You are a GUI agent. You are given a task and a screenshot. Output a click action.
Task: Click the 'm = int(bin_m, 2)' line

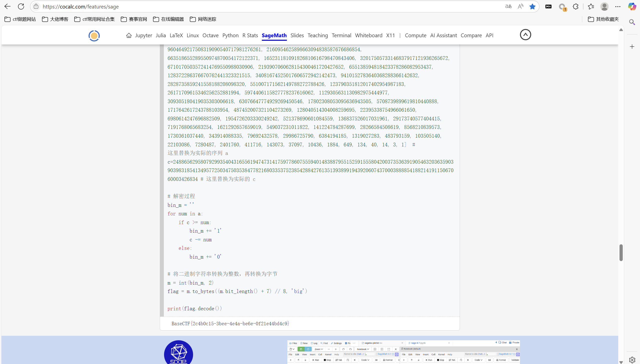click(190, 283)
